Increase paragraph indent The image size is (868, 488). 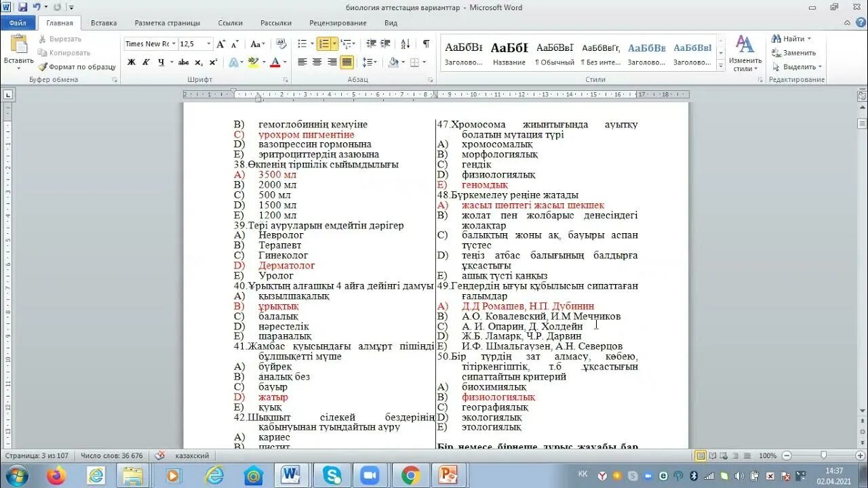point(385,44)
